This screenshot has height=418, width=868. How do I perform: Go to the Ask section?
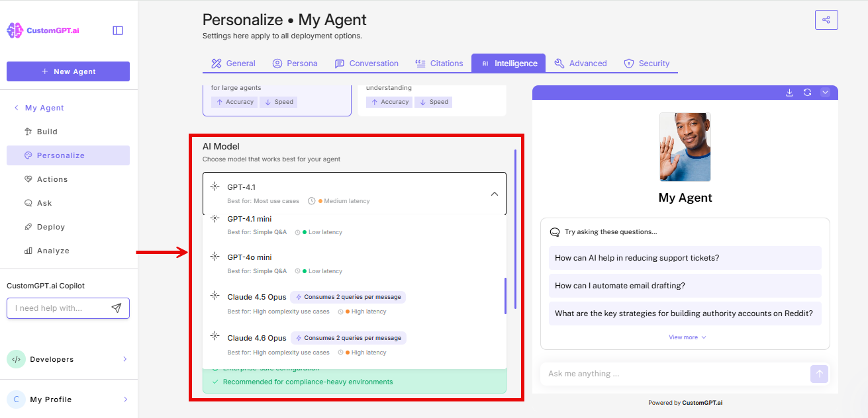pyautogui.click(x=44, y=202)
